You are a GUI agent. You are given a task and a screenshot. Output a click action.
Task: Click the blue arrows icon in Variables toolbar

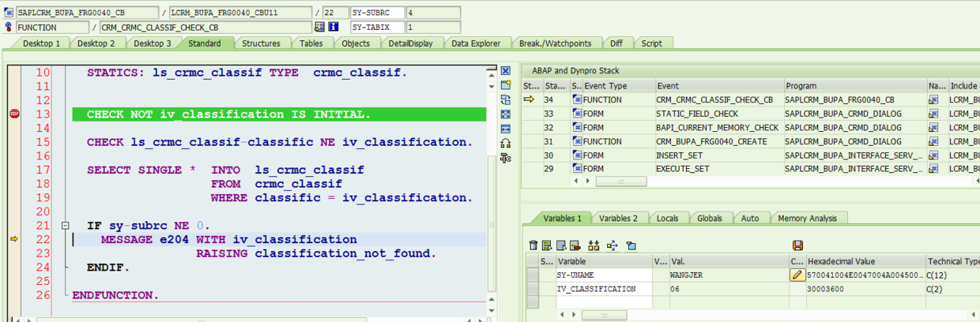(x=612, y=245)
